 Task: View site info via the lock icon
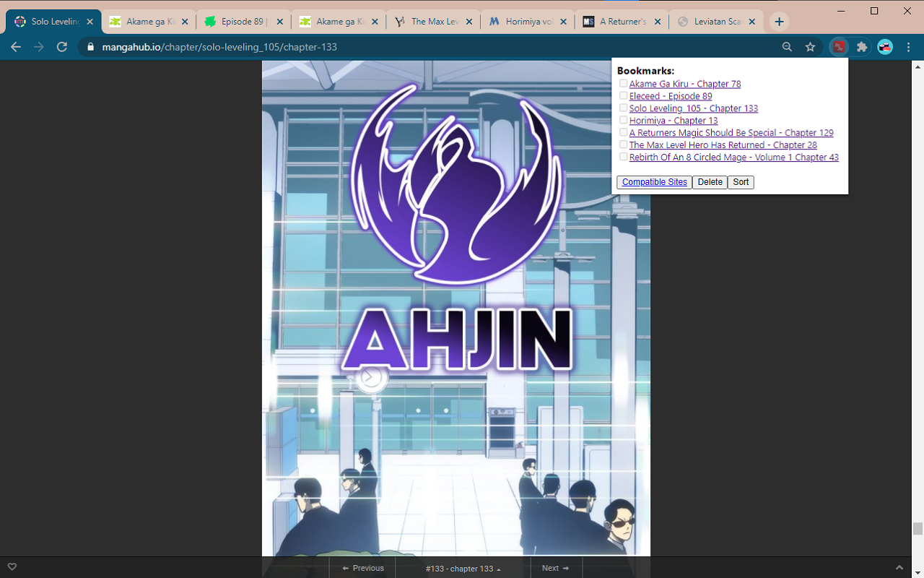90,47
